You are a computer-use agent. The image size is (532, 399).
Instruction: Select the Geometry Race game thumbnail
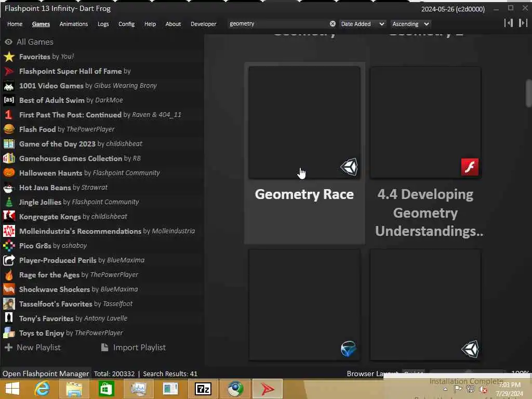304,123
